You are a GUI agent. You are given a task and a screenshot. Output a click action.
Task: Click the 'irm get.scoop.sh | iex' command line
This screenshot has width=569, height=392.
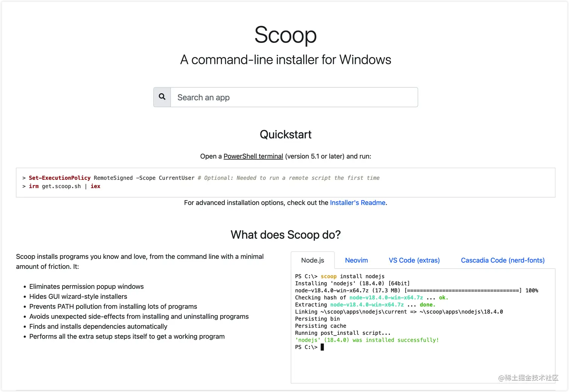coord(61,186)
